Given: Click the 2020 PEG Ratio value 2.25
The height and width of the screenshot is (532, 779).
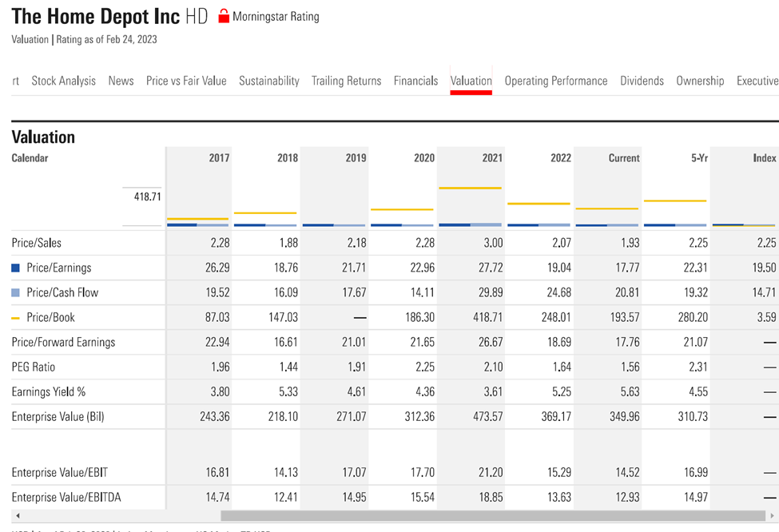Looking at the screenshot, I should (425, 367).
